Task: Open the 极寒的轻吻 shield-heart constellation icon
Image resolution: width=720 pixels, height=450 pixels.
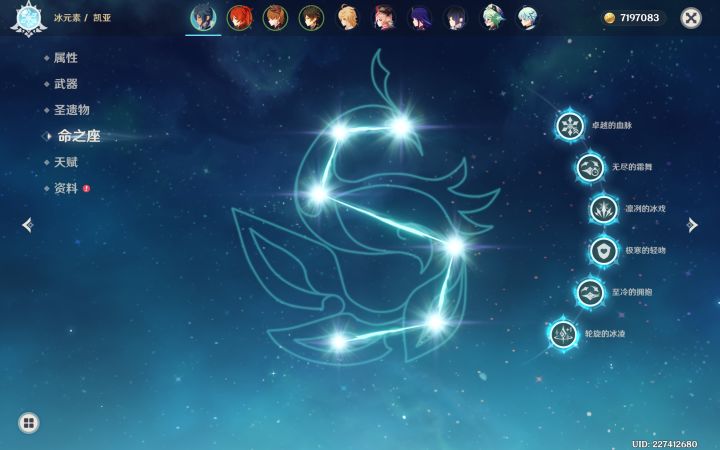Action: (x=603, y=251)
